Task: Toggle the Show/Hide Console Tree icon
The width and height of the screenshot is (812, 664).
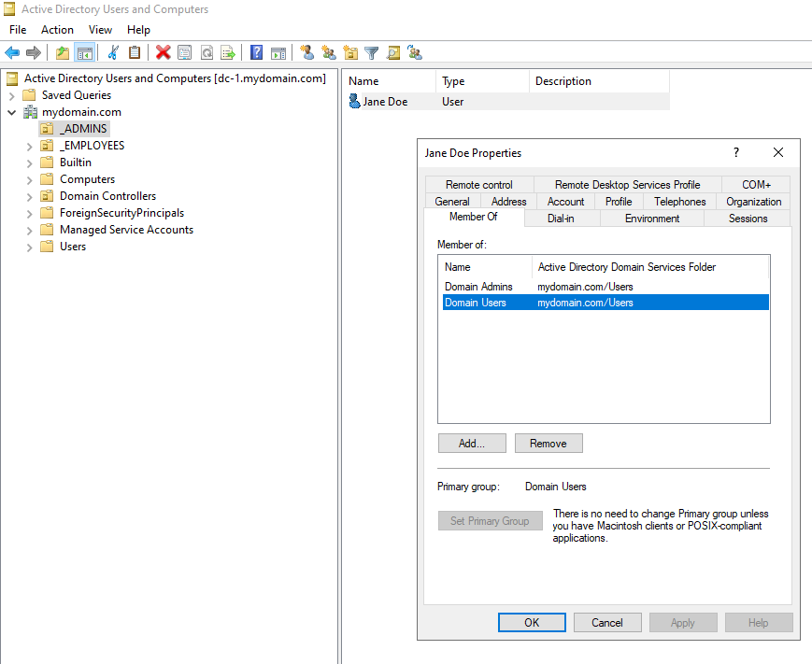Action: pos(84,52)
